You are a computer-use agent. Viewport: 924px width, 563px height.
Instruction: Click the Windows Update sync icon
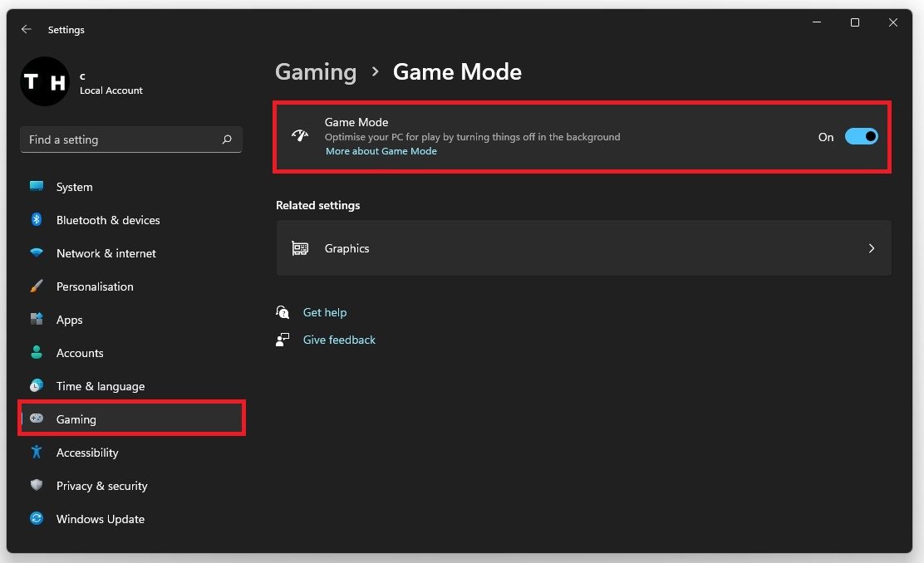coord(37,519)
